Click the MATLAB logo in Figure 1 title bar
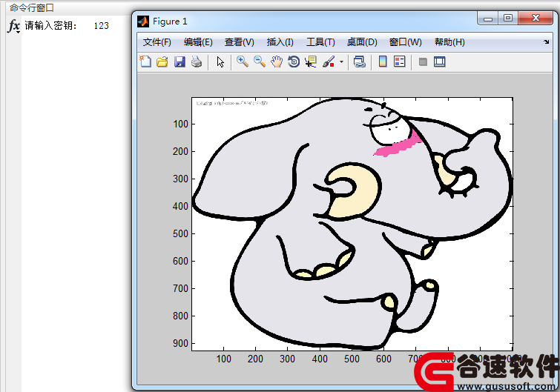The height and width of the screenshot is (392, 560). (x=143, y=21)
